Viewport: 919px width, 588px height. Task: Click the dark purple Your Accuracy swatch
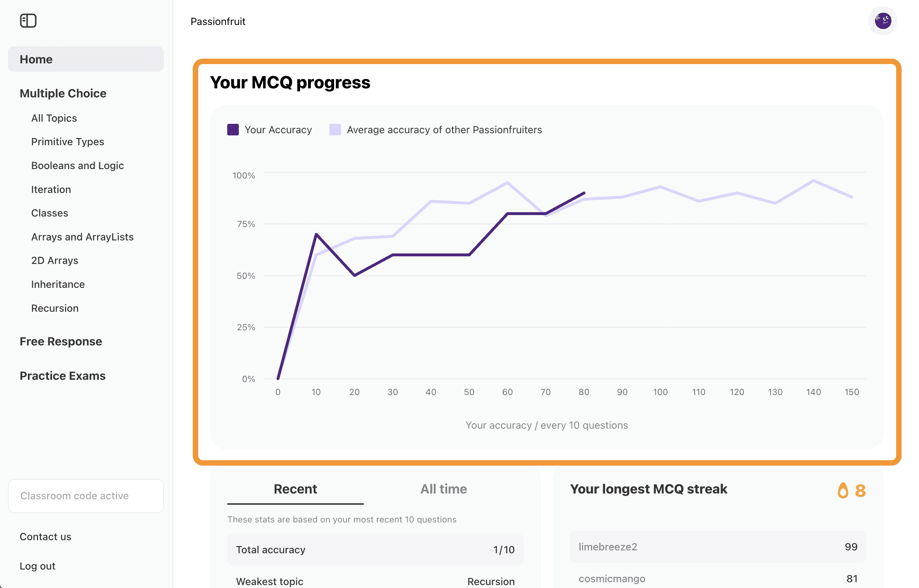click(x=233, y=130)
